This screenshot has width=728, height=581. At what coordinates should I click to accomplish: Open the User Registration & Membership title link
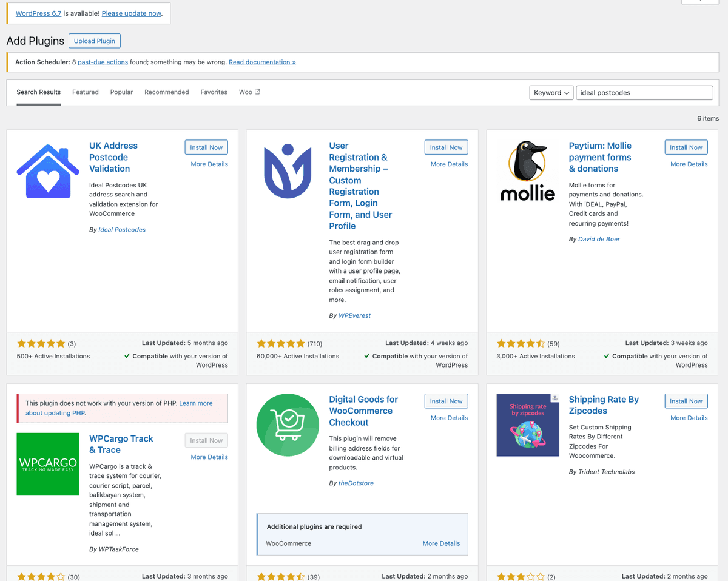pyautogui.click(x=360, y=186)
